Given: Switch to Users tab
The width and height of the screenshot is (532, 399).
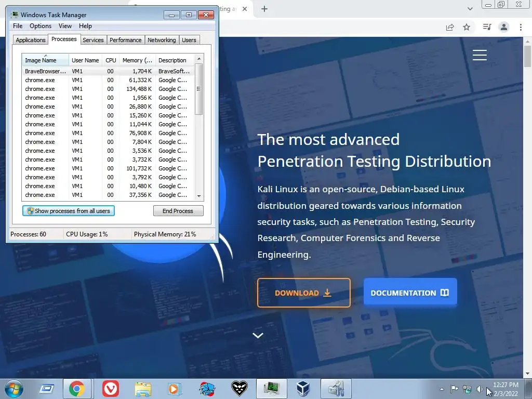Looking at the screenshot, I should tap(189, 40).
